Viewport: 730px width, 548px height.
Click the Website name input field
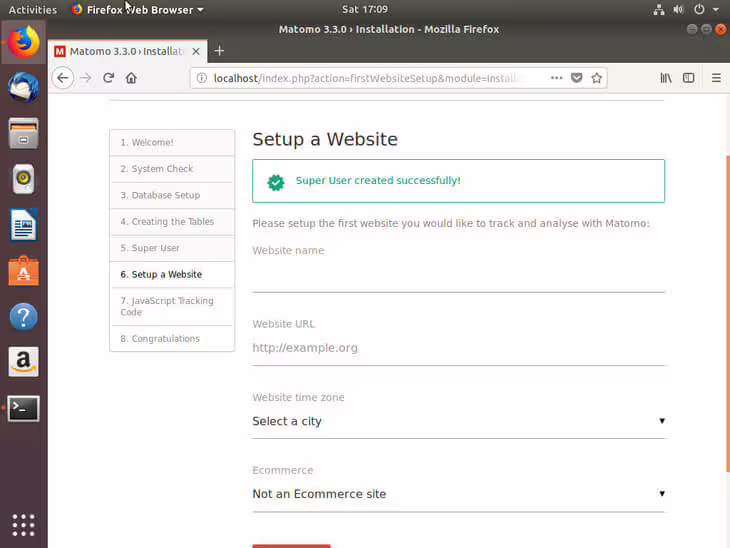point(459,277)
